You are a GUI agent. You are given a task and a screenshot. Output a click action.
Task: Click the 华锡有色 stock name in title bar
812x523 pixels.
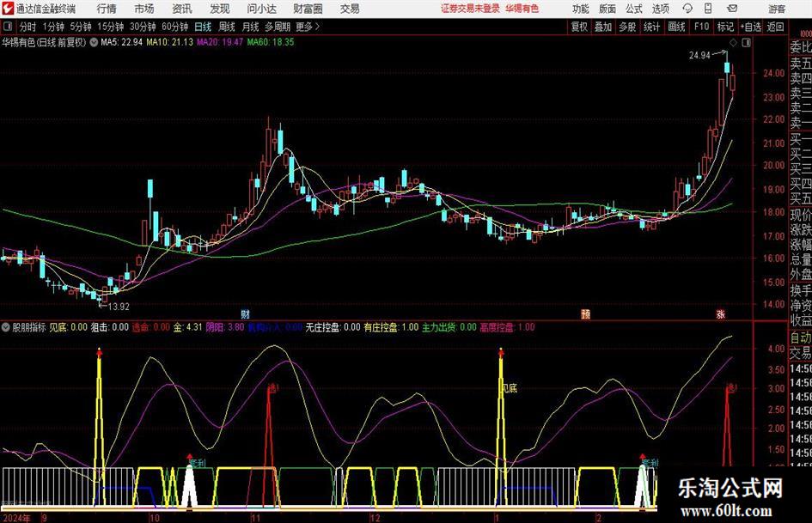coord(522,9)
